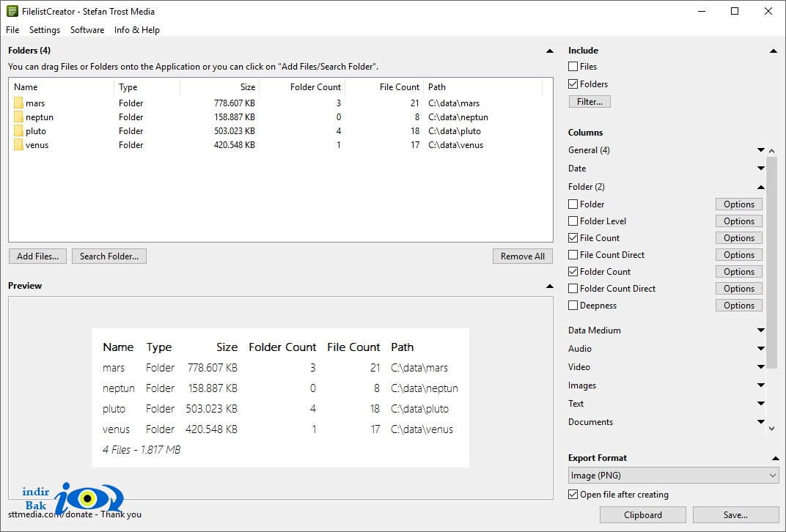Viewport: 786px width, 532px height.
Task: Click the venus folder icon
Action: coord(18,145)
